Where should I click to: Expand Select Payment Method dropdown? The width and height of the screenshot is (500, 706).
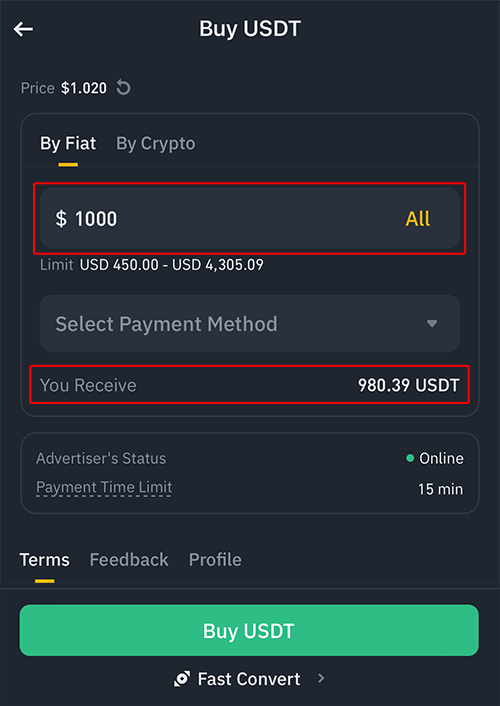click(250, 323)
